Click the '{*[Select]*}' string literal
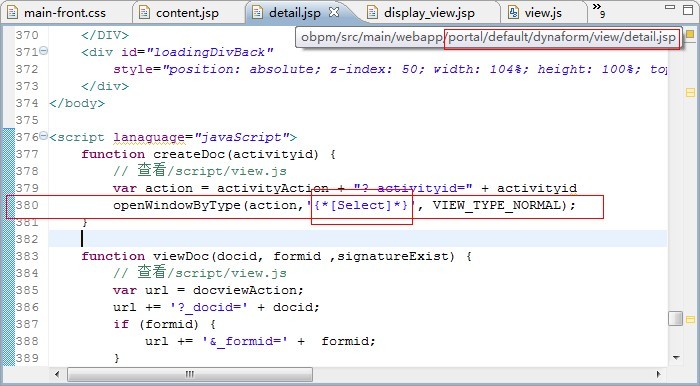 (x=361, y=205)
